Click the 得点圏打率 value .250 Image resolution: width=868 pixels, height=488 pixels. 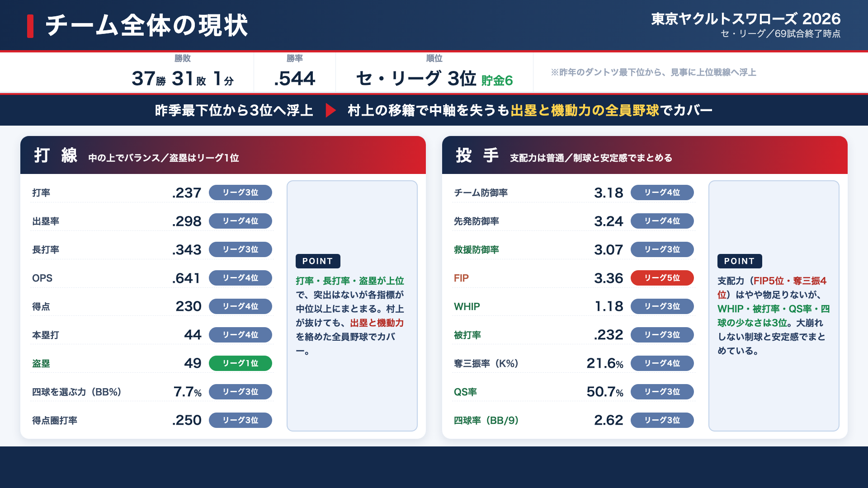(187, 420)
